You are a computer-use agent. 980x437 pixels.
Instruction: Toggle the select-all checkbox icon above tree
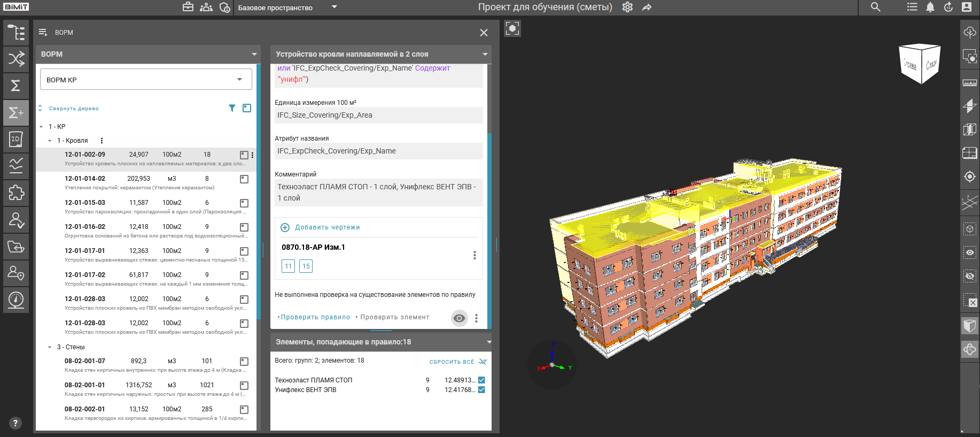point(247,108)
